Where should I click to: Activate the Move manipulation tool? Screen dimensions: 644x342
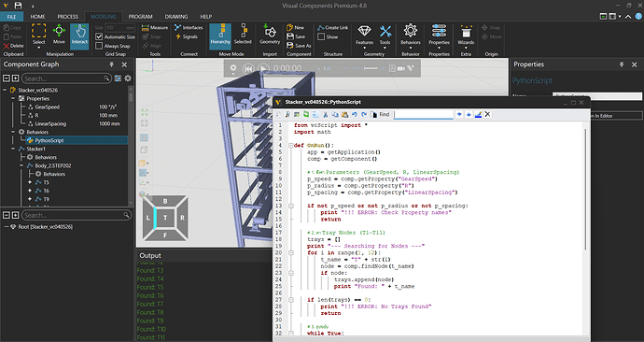pos(59,35)
